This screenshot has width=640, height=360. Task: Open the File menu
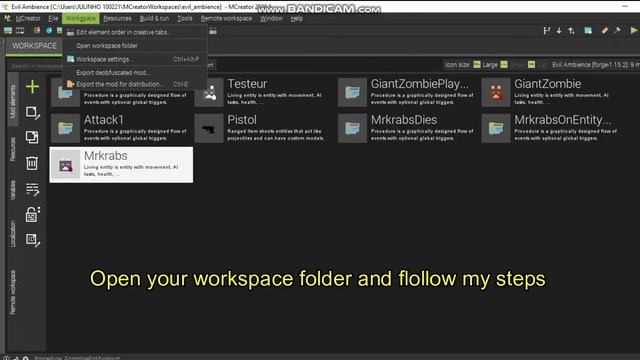coord(53,18)
